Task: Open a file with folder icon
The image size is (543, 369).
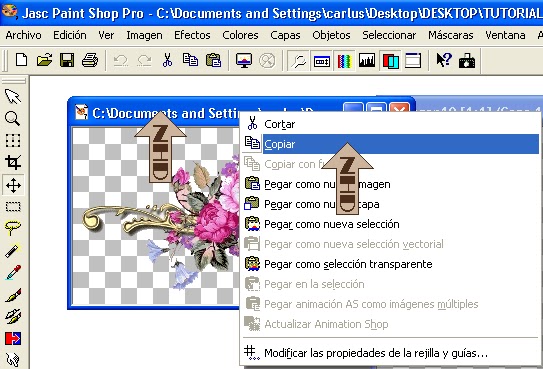Action: (44, 60)
